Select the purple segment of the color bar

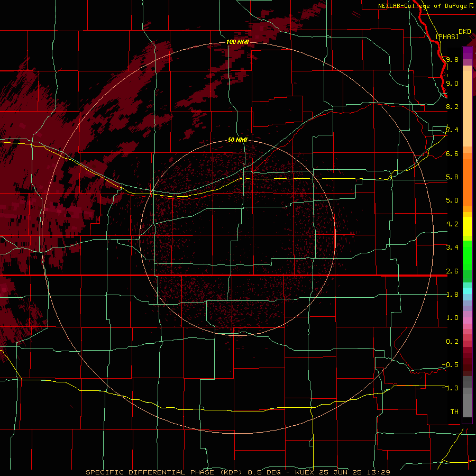467,53
